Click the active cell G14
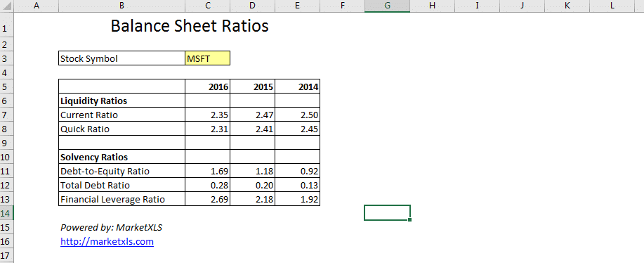The image size is (644, 263). tap(387, 213)
